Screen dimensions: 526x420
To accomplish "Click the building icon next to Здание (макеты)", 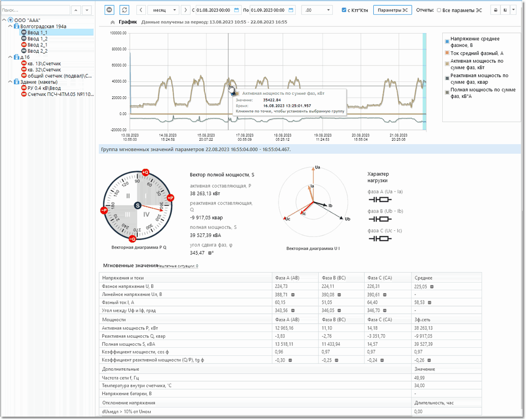I will click(x=16, y=82).
